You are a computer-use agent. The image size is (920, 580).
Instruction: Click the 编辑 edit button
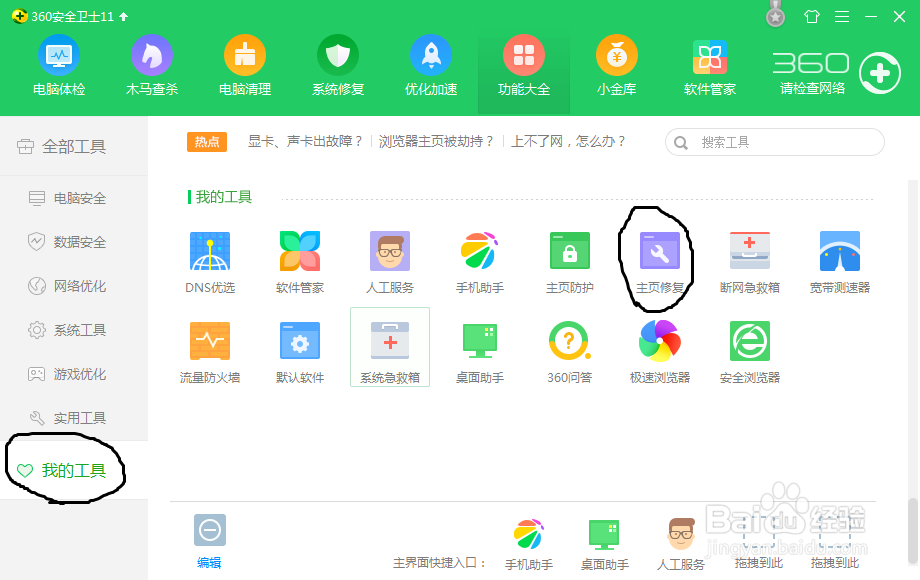(x=209, y=540)
